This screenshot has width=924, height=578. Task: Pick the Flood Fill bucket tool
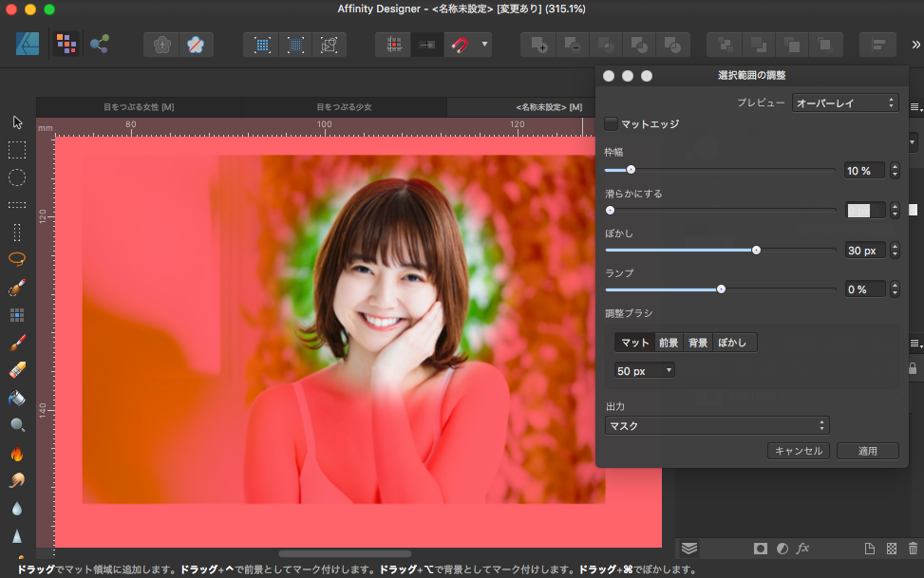[x=17, y=397]
